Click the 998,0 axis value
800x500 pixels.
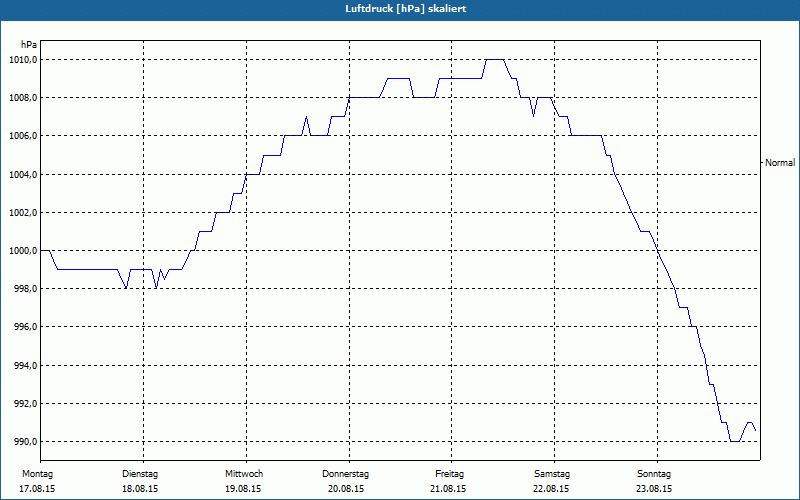coord(25,289)
